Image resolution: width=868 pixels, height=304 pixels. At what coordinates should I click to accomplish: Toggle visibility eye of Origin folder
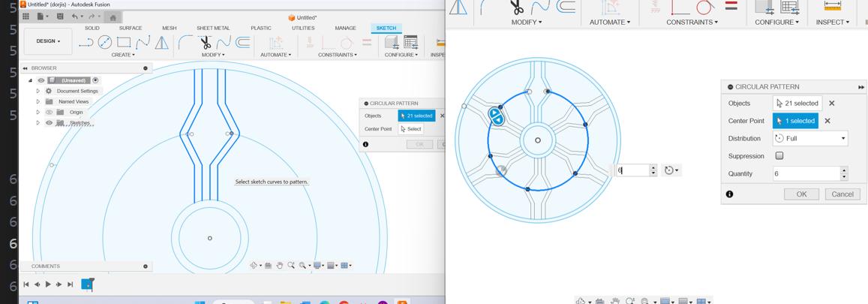(50, 112)
